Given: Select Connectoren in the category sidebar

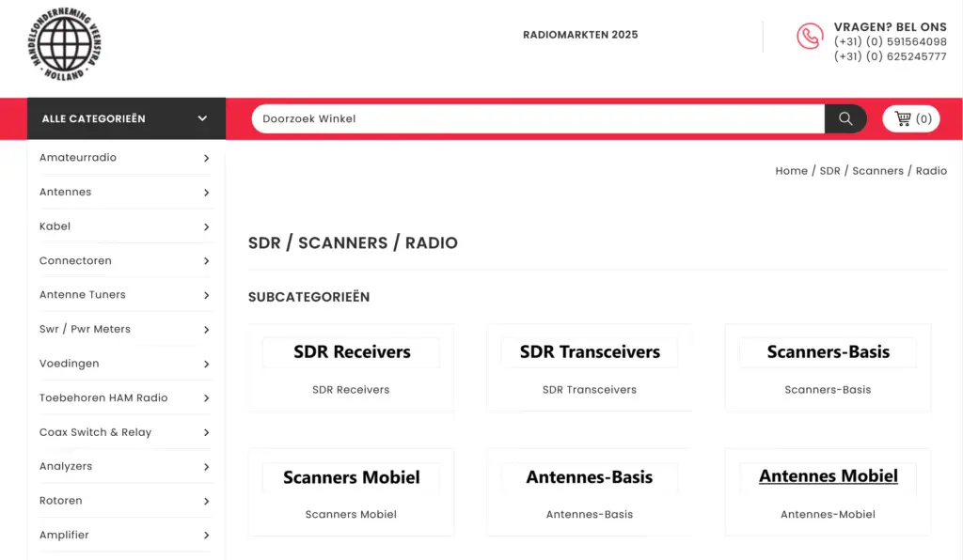Looking at the screenshot, I should (x=75, y=261).
